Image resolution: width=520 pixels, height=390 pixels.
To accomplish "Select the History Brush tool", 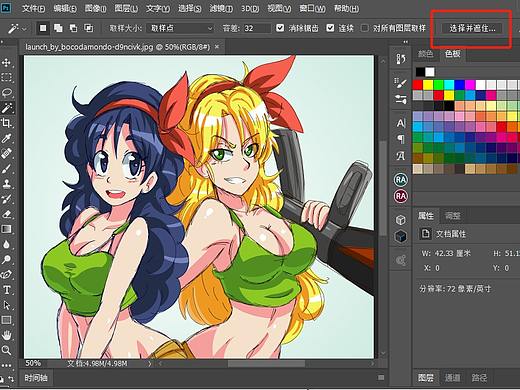I will pos(7,199).
